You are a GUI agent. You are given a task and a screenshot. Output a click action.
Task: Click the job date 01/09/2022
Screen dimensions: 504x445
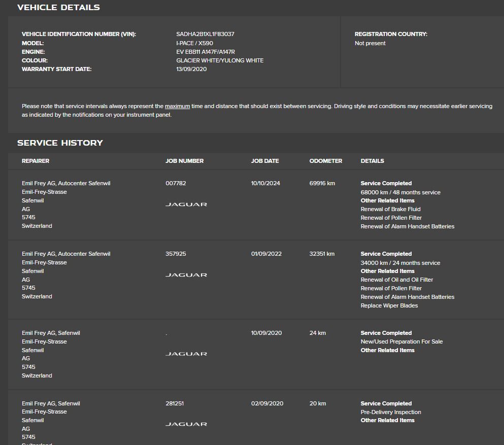click(266, 254)
